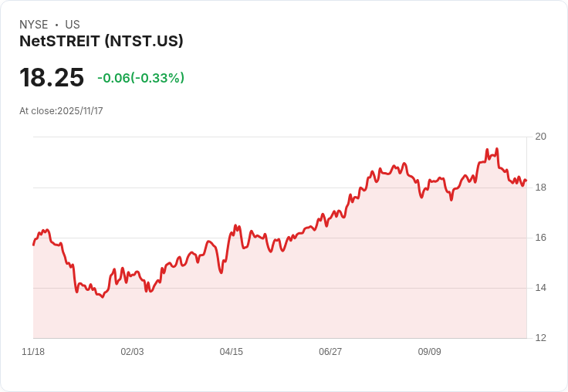568x392 pixels.
Task: Click the lowest trough of the price line
Action: [x=103, y=297]
